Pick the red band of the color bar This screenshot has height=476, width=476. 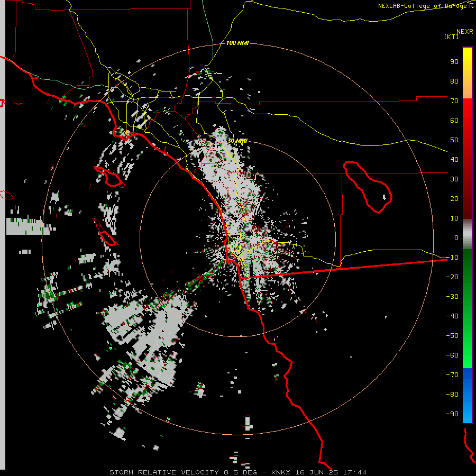click(467, 159)
